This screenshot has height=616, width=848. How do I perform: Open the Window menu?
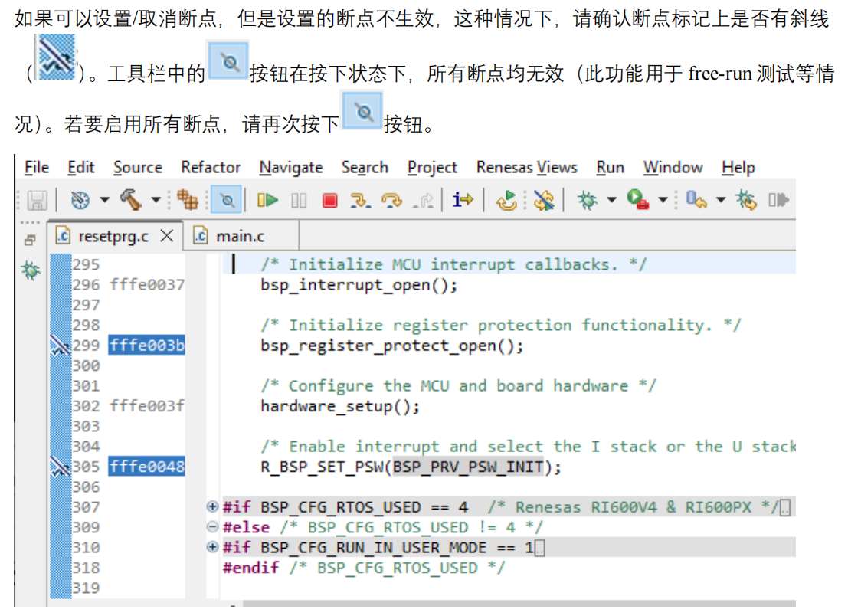click(673, 168)
